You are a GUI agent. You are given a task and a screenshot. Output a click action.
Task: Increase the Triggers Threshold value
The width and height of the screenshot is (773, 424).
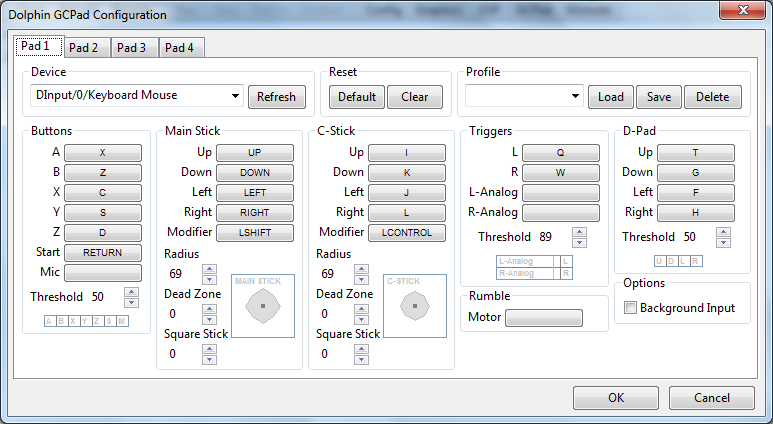[579, 232]
